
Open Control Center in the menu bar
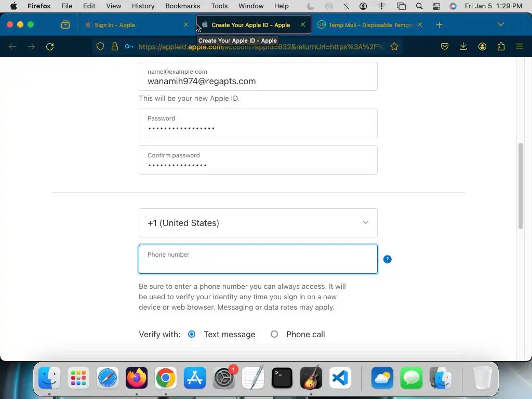tap(436, 6)
